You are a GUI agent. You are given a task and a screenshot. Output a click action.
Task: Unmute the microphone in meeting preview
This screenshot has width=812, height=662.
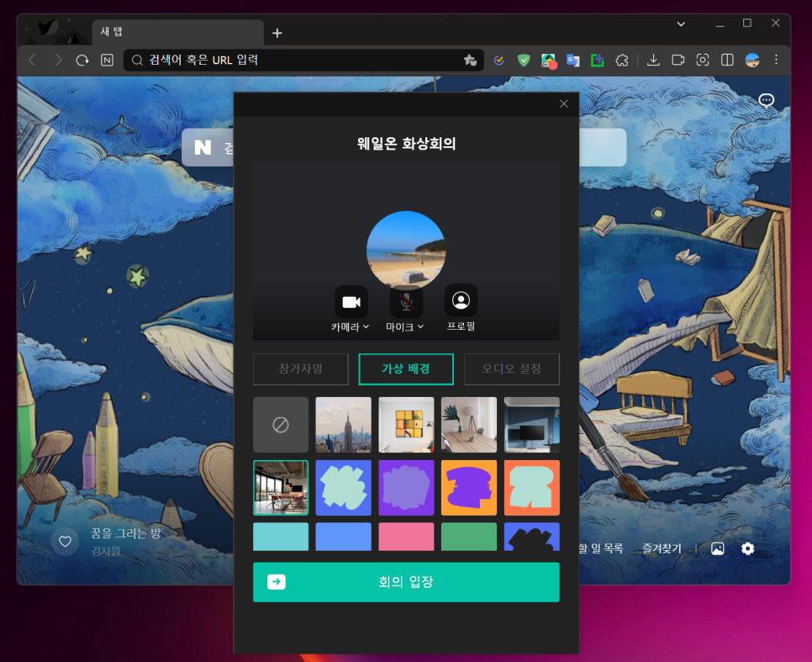pyautogui.click(x=406, y=301)
